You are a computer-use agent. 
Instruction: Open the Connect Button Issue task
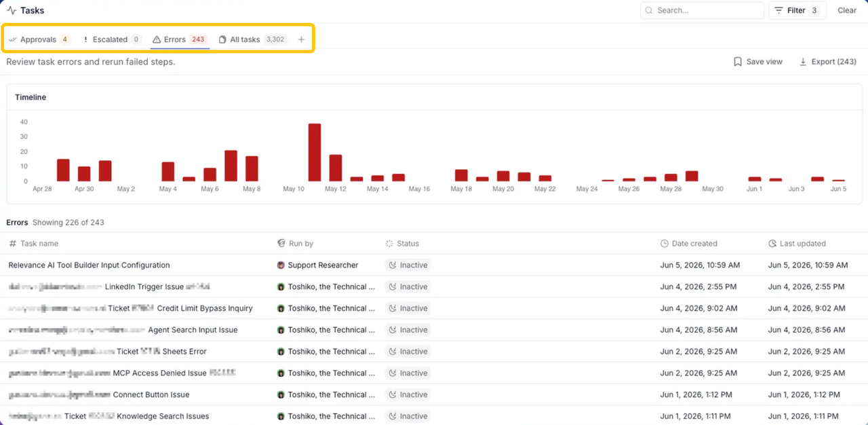pos(99,395)
